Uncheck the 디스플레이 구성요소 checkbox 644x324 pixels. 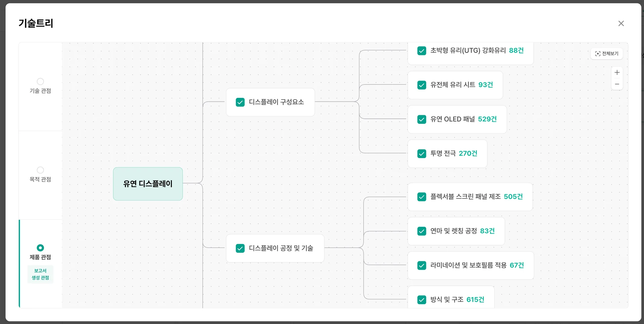pyautogui.click(x=240, y=102)
